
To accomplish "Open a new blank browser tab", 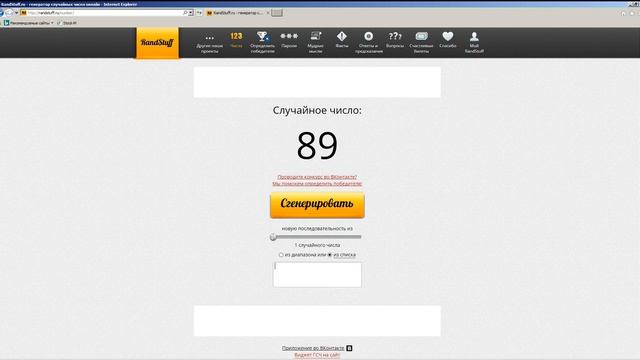I will click(277, 13).
